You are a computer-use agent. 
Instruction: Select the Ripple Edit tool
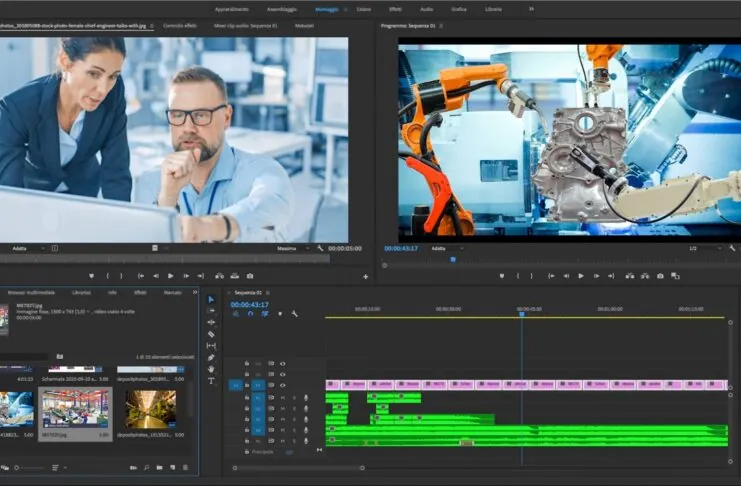pyautogui.click(x=211, y=322)
